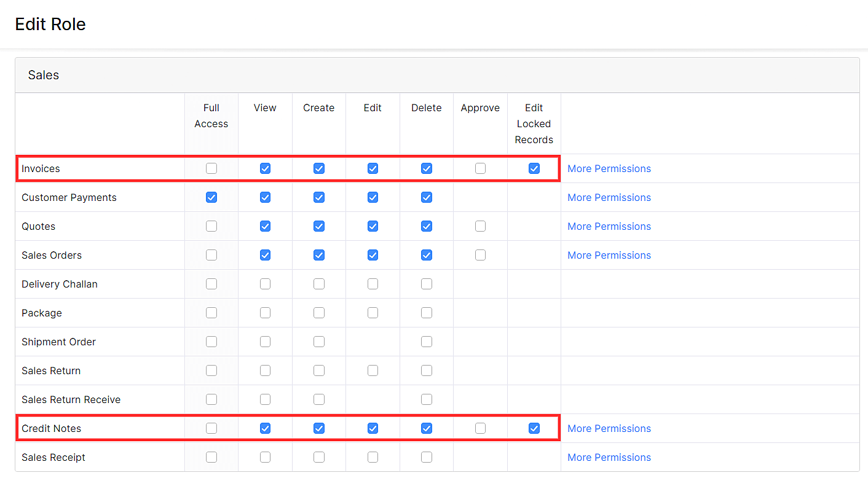Enable View permission for Delivery Challan

pyautogui.click(x=265, y=284)
